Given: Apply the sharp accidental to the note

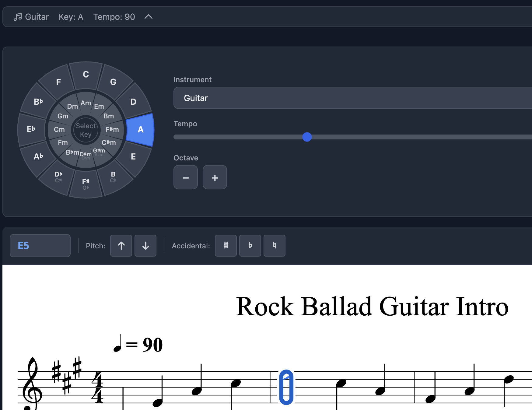Looking at the screenshot, I should point(226,246).
